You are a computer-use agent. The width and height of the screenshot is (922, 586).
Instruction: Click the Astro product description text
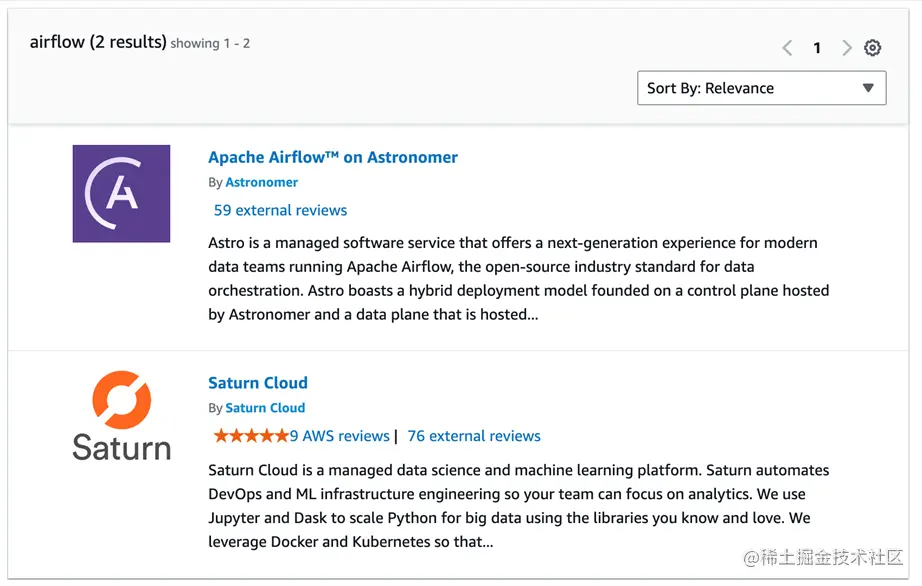click(518, 278)
